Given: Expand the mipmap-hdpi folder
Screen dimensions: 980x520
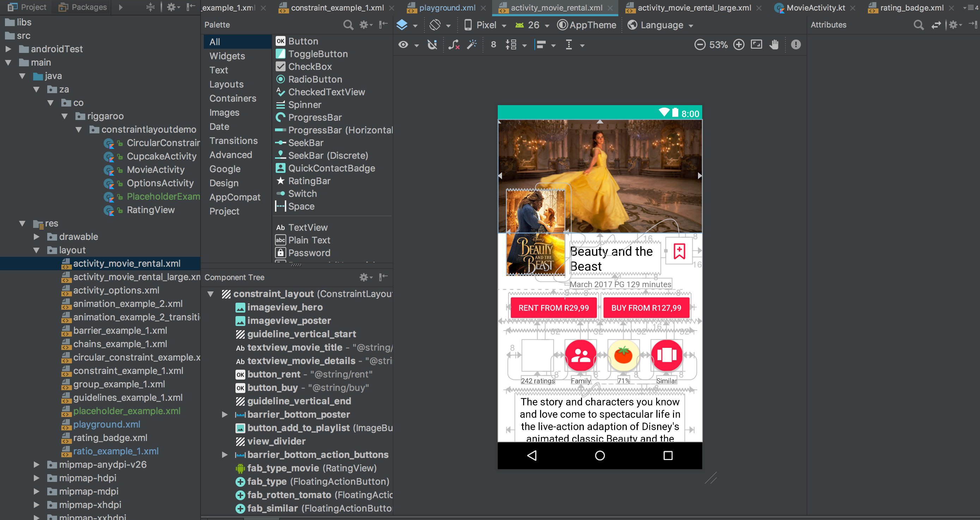Looking at the screenshot, I should (x=36, y=478).
